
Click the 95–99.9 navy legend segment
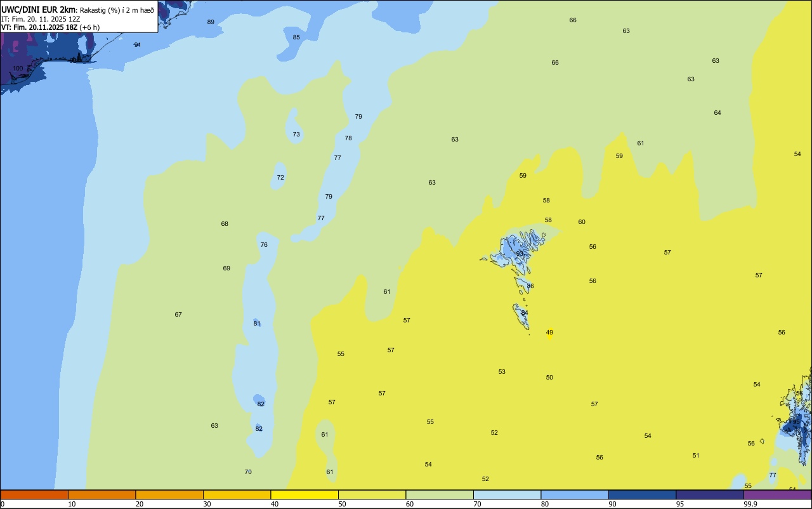tap(710, 494)
